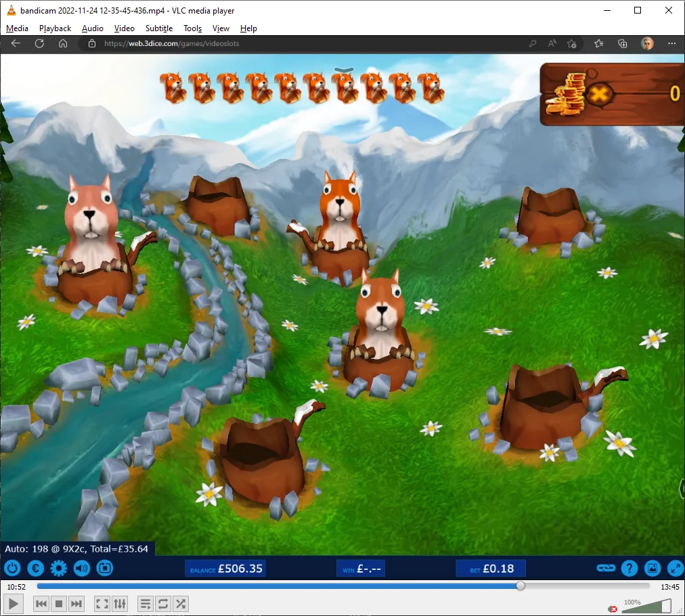Click the BET £0.18 display

(491, 569)
